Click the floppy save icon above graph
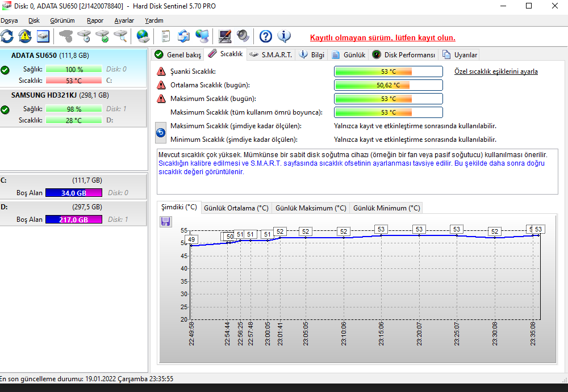The image size is (568, 392). 165,221
